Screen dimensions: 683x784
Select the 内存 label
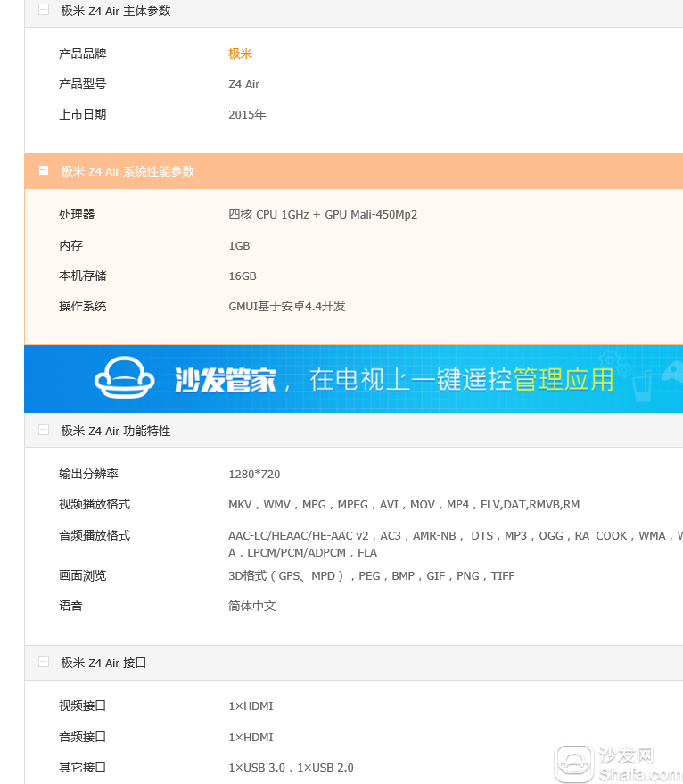click(70, 245)
